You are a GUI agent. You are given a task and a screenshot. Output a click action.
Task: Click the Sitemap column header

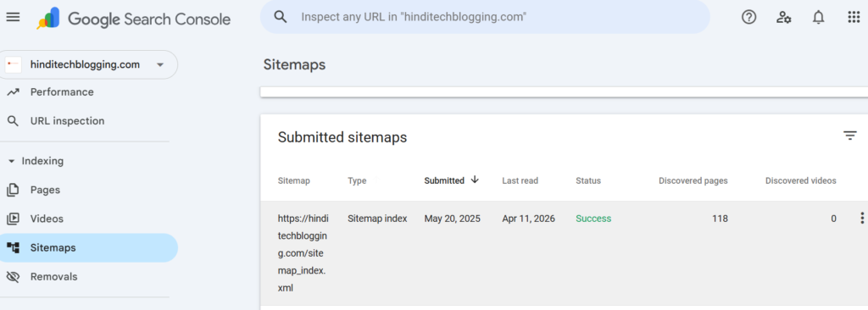click(x=294, y=180)
